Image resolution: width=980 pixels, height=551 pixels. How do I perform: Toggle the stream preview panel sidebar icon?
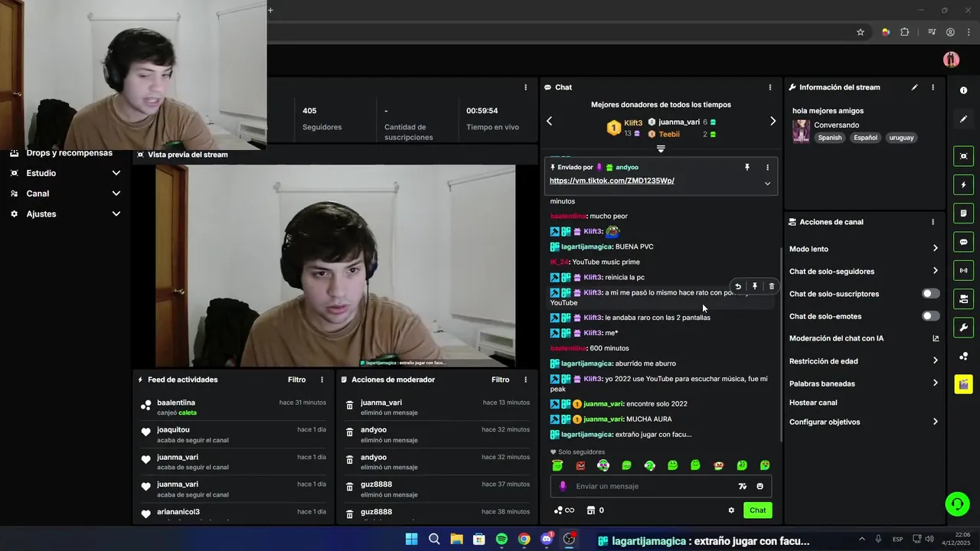click(963, 156)
